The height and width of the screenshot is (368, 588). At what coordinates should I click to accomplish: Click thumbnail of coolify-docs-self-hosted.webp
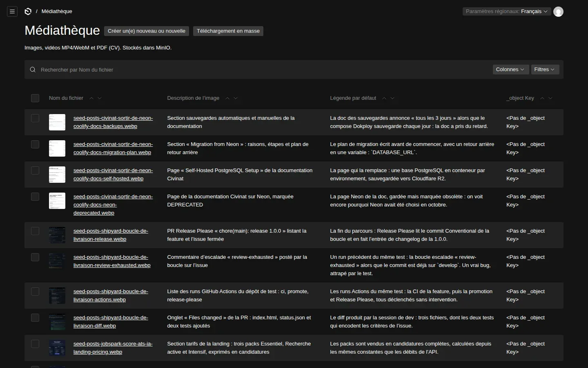pyautogui.click(x=57, y=175)
